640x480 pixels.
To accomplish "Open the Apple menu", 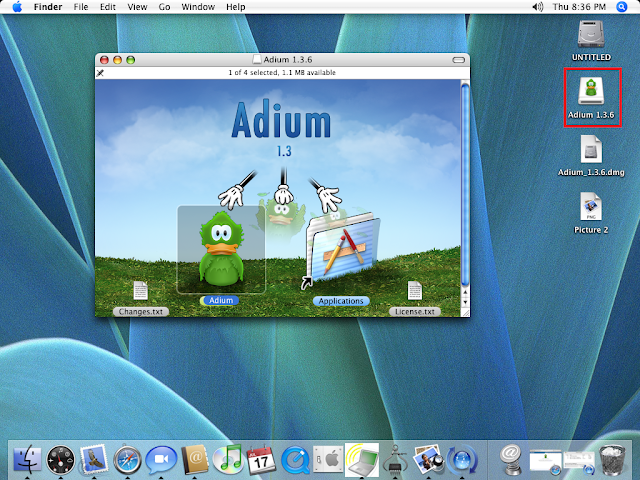I will pyautogui.click(x=17, y=7).
